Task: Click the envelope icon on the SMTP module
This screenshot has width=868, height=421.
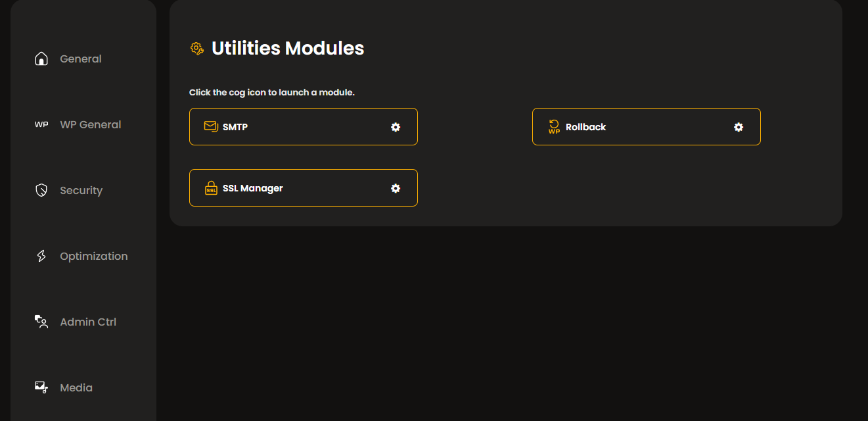Action: (x=210, y=126)
